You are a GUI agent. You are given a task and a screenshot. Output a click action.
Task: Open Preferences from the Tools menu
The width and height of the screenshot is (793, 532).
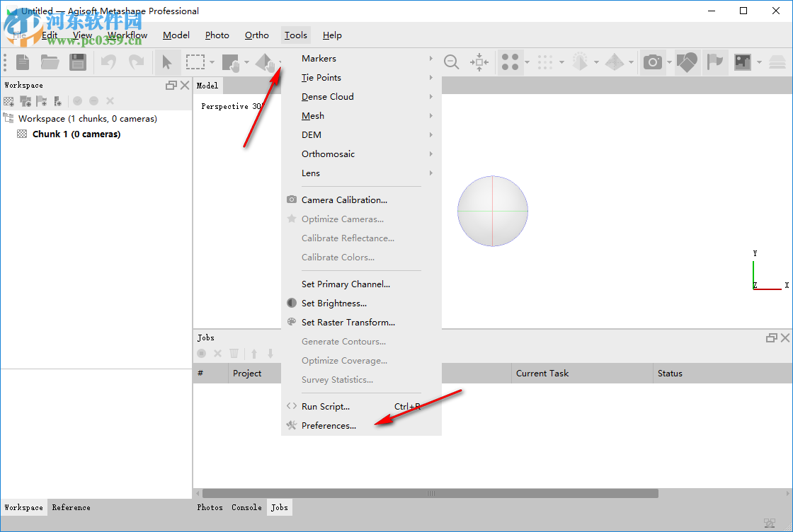[x=328, y=425]
